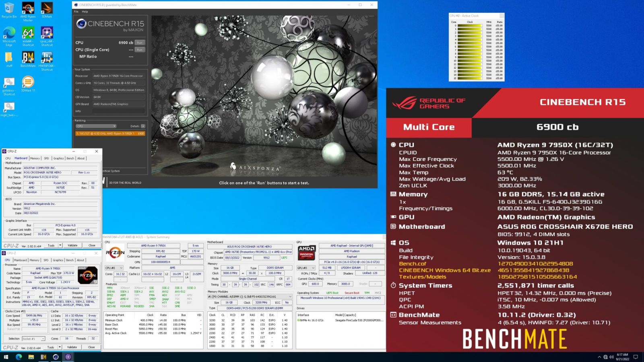Run the CPU (Single Core) test
Image resolution: width=644 pixels, height=362 pixels.
click(140, 50)
